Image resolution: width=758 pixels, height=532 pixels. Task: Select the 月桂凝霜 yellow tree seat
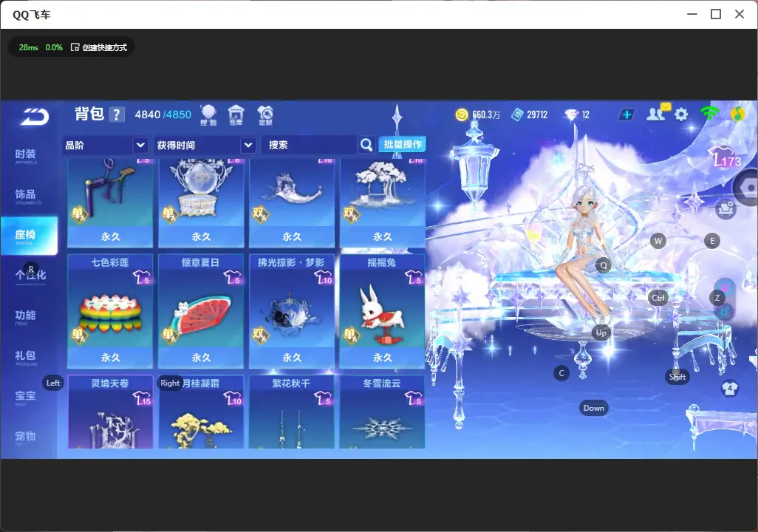pos(201,412)
